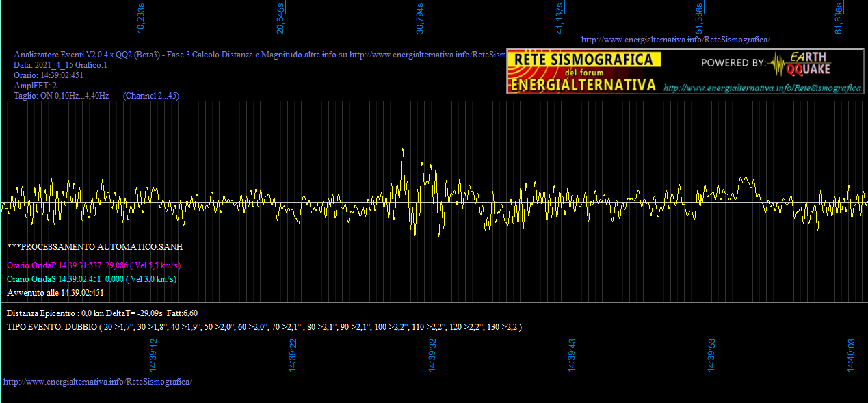Select the cyan Orario OndaS line

(x=92, y=279)
